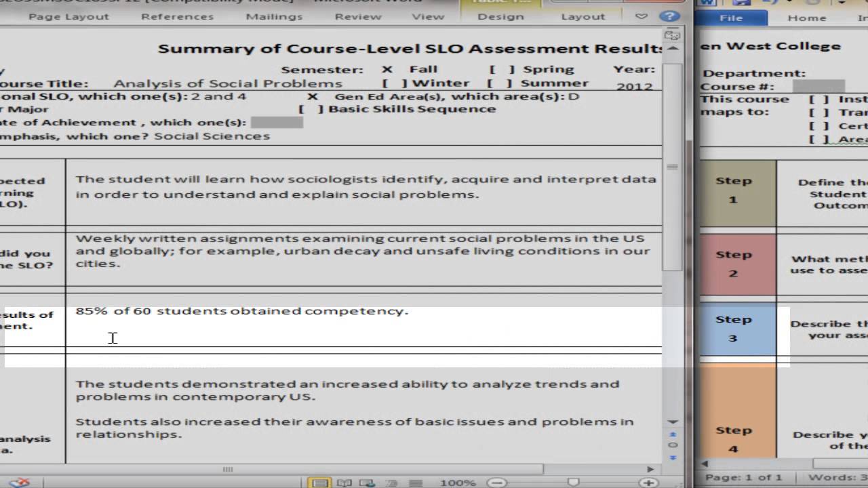Click the 100% zoom level button
The height and width of the screenshot is (488, 868).
[458, 483]
